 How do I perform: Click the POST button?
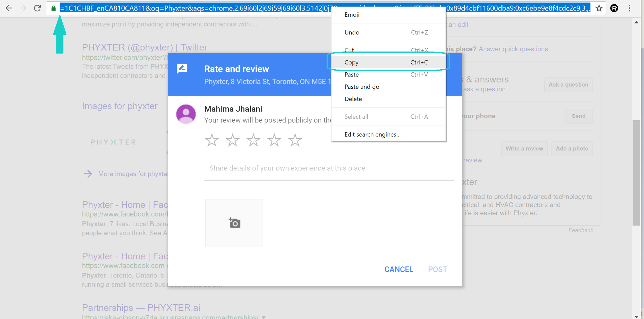tap(437, 269)
